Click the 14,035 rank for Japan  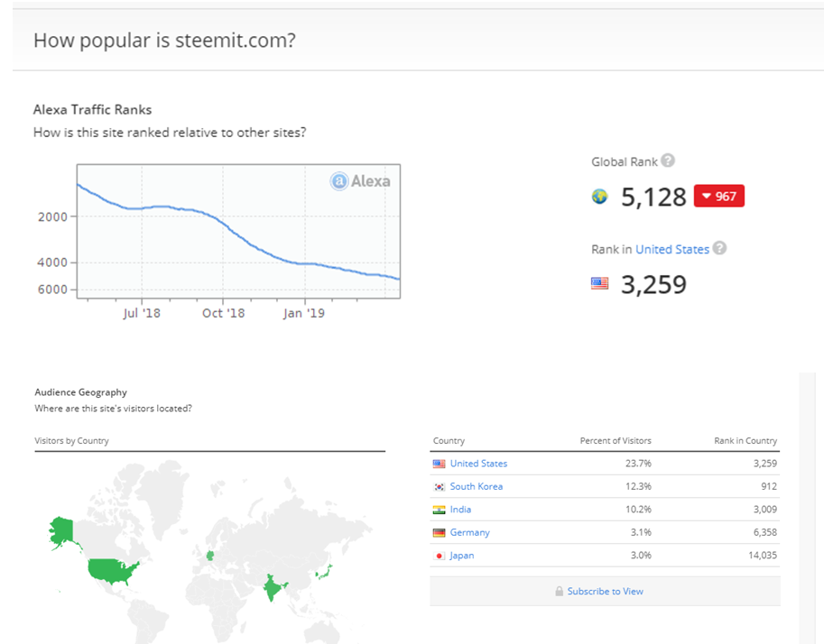pyautogui.click(x=763, y=556)
